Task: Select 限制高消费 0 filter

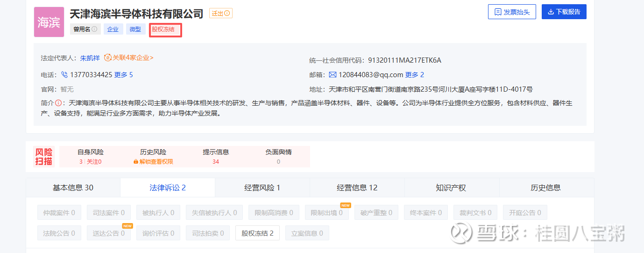Action: (274, 213)
